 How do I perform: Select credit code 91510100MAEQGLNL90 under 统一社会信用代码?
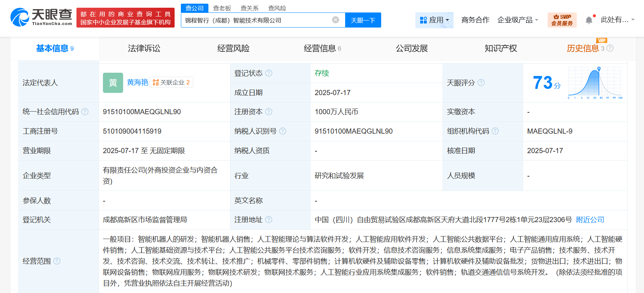(x=142, y=112)
